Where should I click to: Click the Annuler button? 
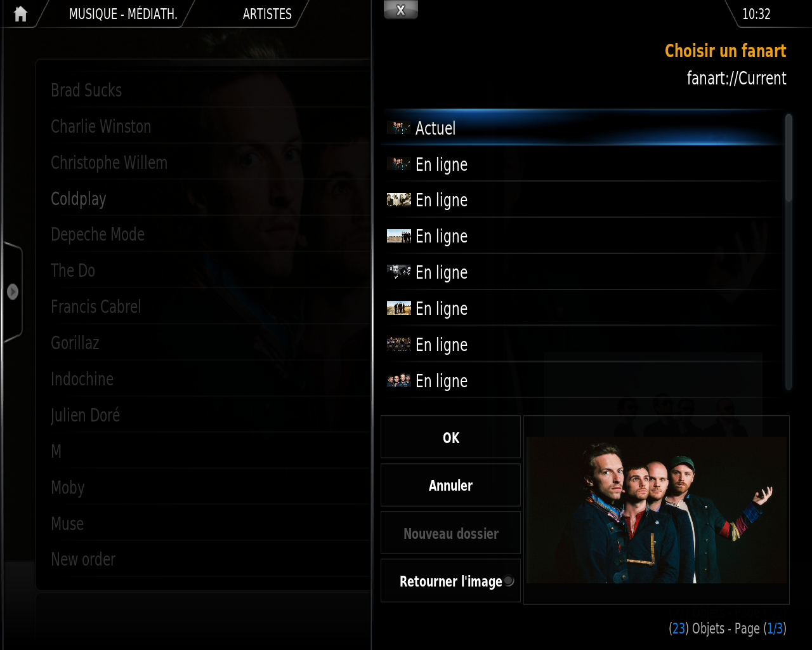(450, 486)
